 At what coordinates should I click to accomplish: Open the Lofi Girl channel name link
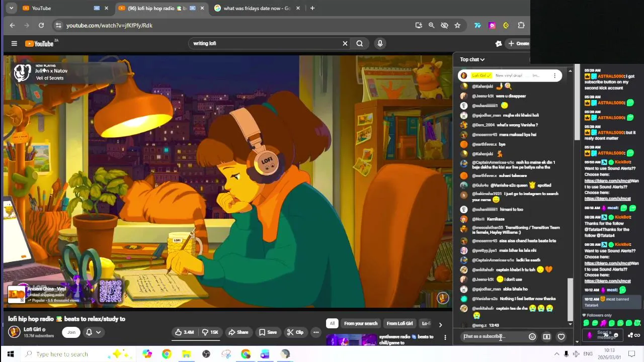[x=32, y=329]
